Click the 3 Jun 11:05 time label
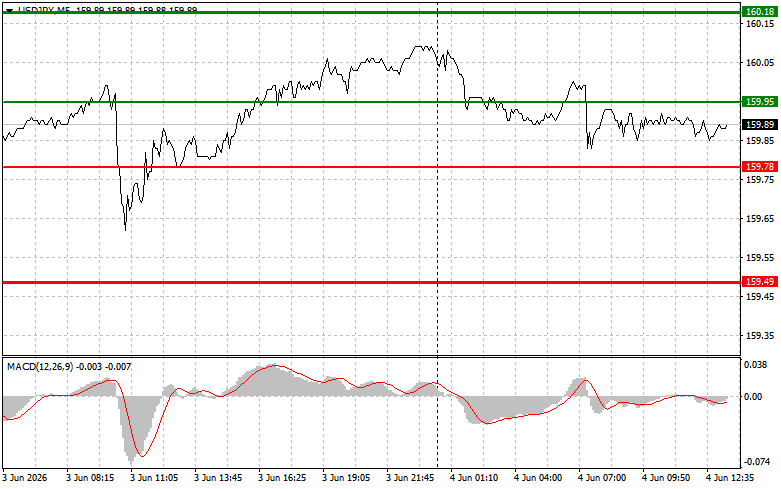 click(x=154, y=478)
